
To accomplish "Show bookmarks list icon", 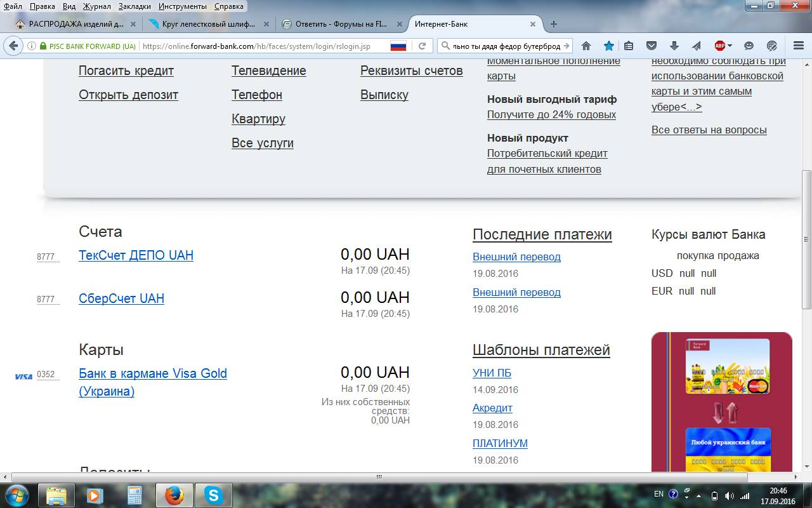I will click(629, 46).
